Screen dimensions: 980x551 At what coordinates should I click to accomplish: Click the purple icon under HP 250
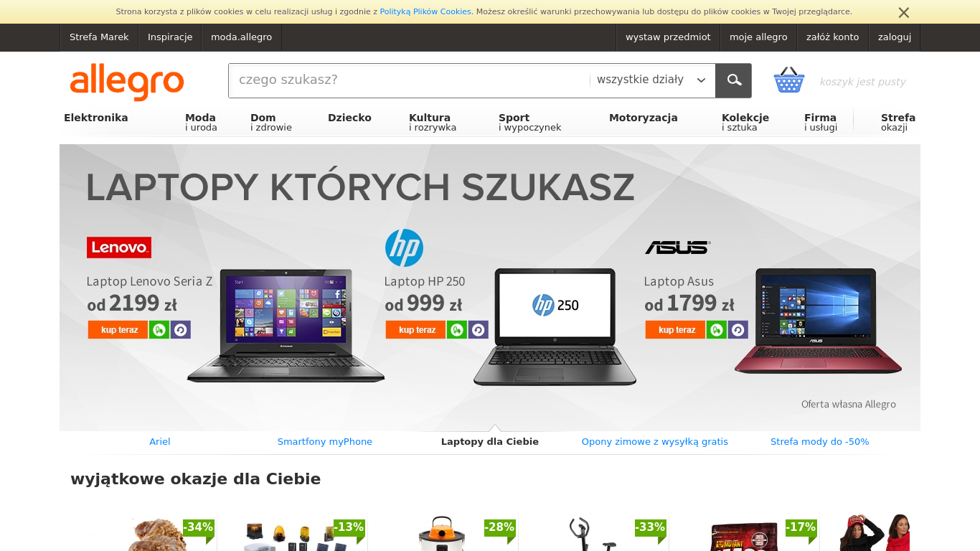[479, 330]
